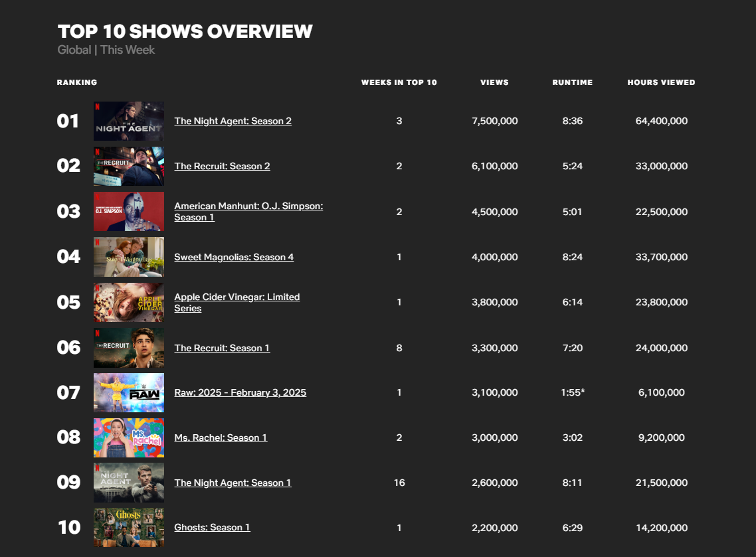This screenshot has height=557, width=756.
Task: Click ranking number 05
Action: [x=68, y=302]
